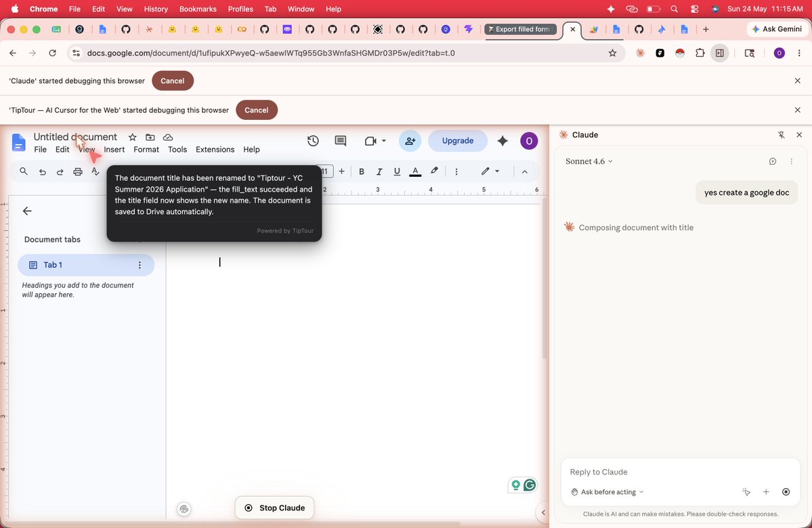Toggle bold formatting
Screen dimensions: 812x528
click(x=362, y=172)
